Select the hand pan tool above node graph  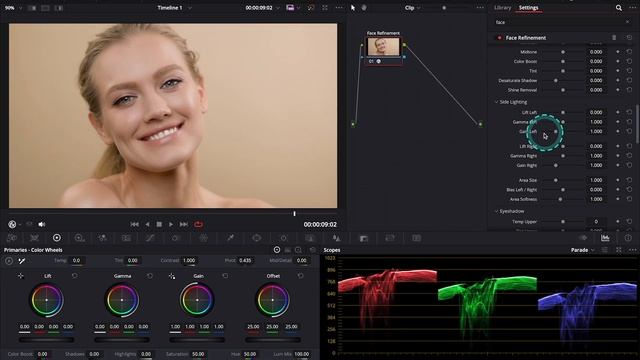364,8
